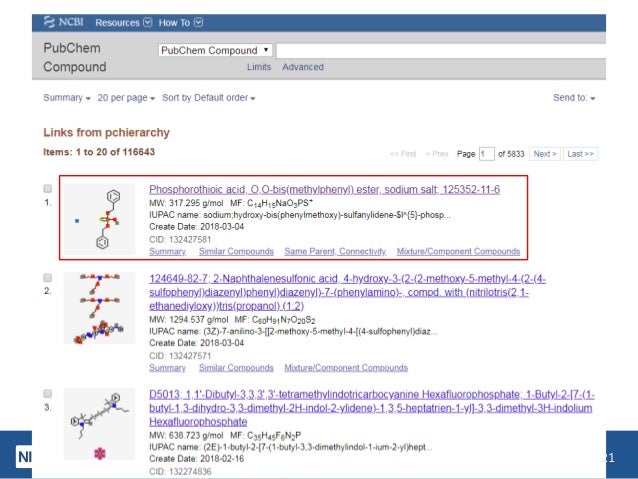Click the PubChem Compound page title
The height and width of the screenshot is (479, 638).
(75, 57)
